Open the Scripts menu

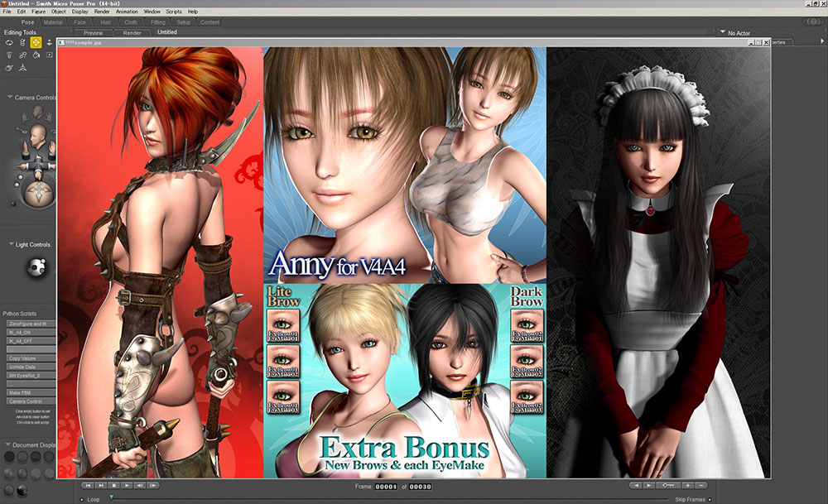coord(174,11)
